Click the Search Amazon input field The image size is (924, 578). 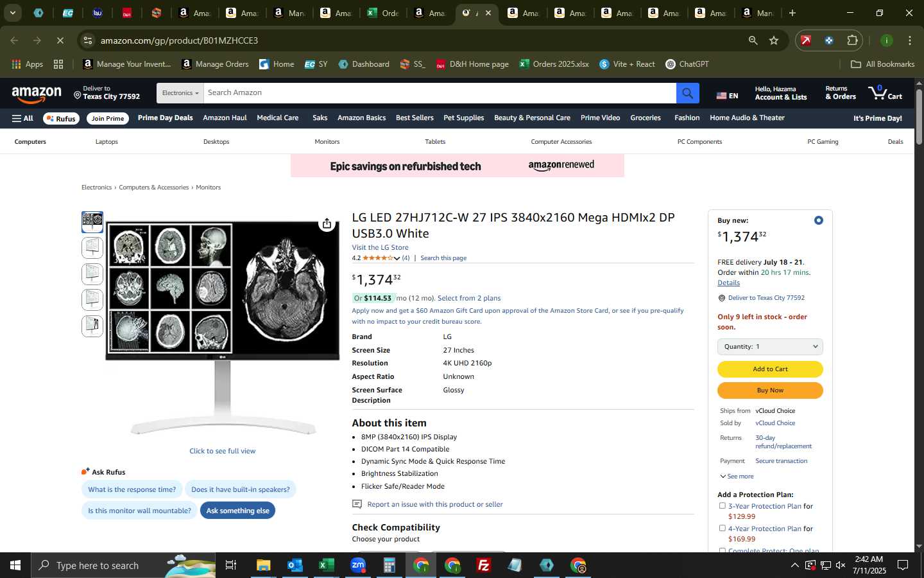point(440,93)
